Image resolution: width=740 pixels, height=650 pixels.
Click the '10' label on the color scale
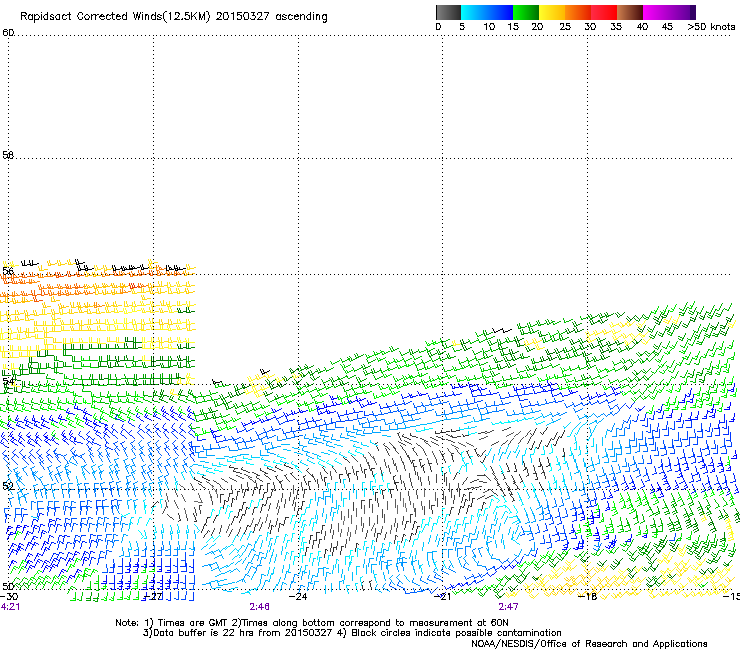pos(489,27)
